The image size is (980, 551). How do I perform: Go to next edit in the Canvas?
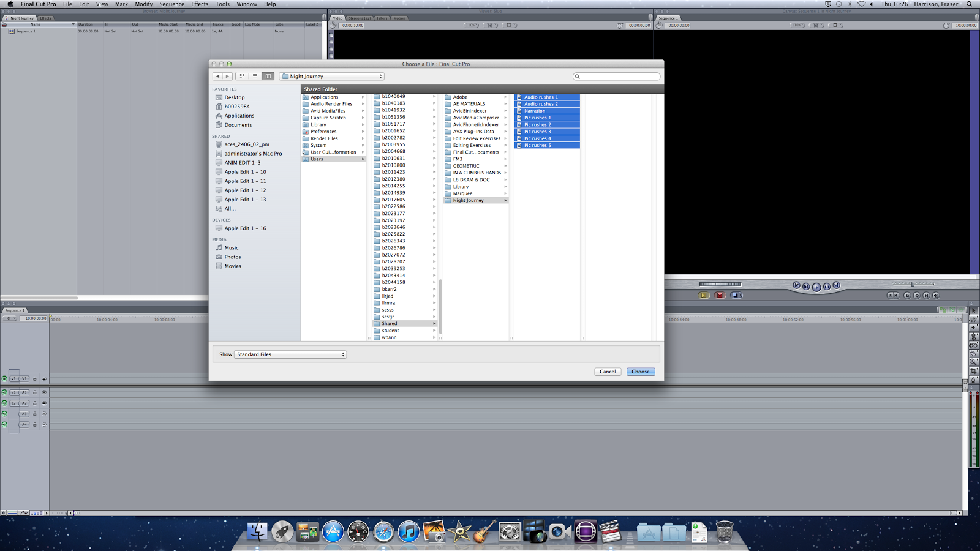pos(836,285)
